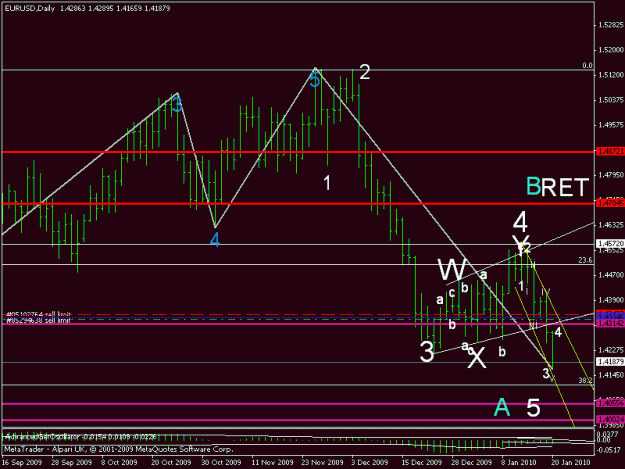Click the 28 Dec 2009 date label

click(472, 462)
